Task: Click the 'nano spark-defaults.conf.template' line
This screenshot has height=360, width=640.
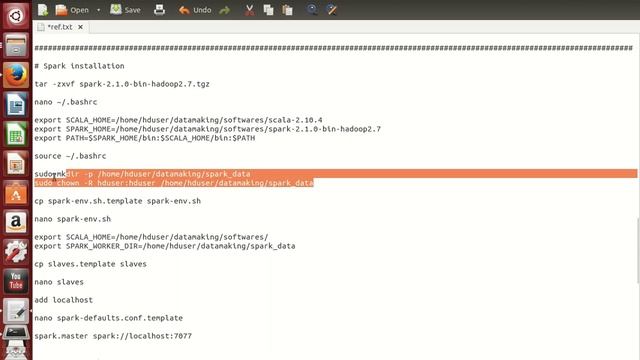Action: [109, 318]
